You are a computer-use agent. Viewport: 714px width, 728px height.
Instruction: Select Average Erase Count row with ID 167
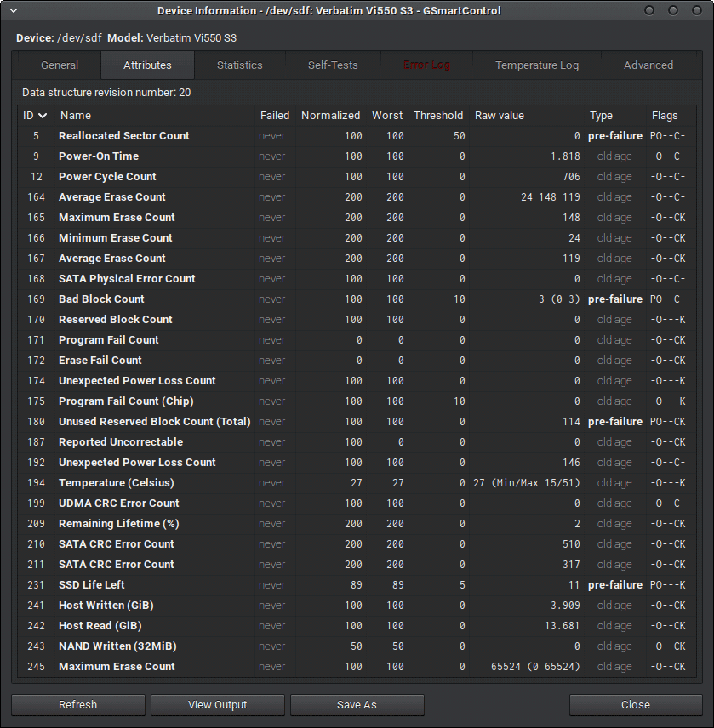pos(357,259)
